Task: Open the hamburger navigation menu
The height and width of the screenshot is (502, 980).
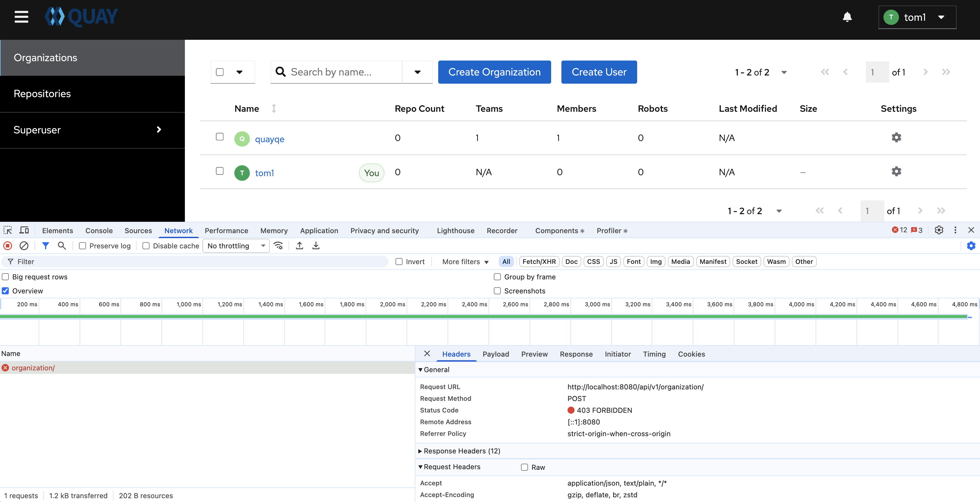Action: [21, 17]
